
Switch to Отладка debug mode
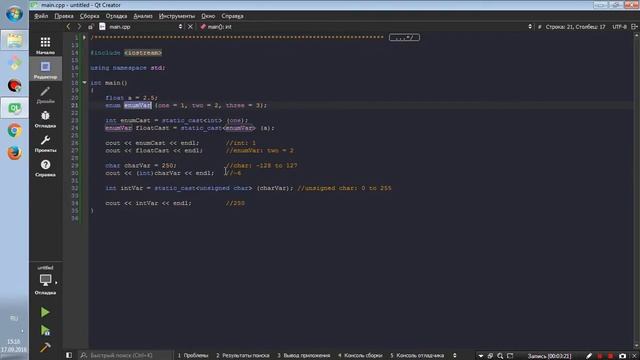click(45, 119)
